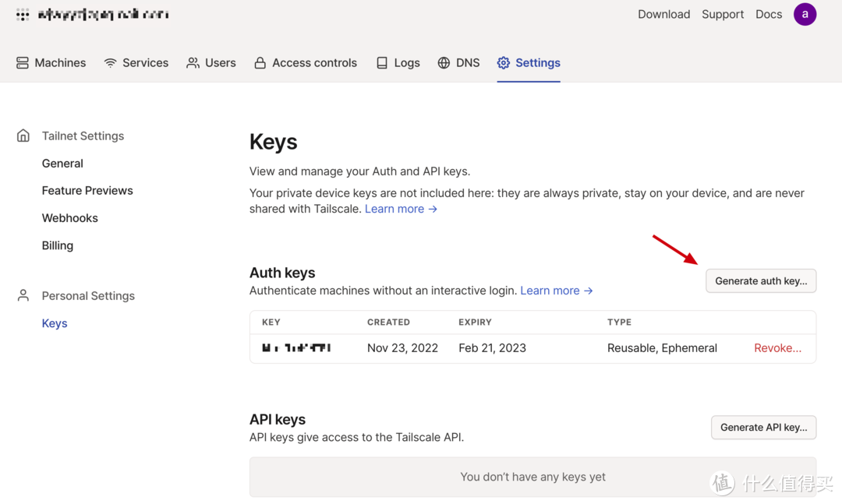The image size is (842, 504).
Task: Click the Settings gear icon
Action: 503,63
